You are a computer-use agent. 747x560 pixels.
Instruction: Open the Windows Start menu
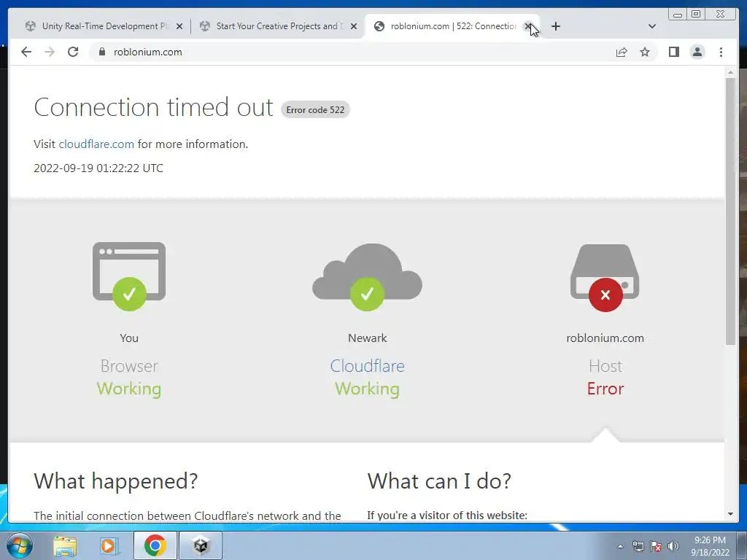point(19,545)
